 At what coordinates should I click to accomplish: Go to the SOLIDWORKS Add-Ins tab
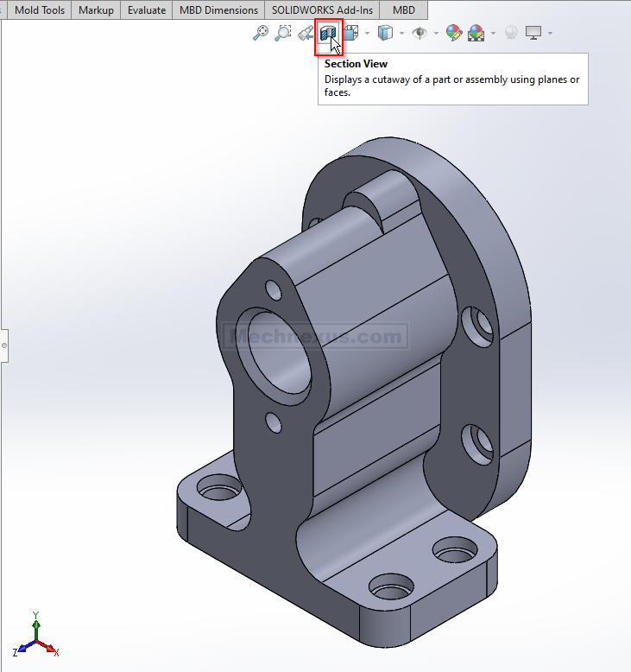[x=322, y=10]
